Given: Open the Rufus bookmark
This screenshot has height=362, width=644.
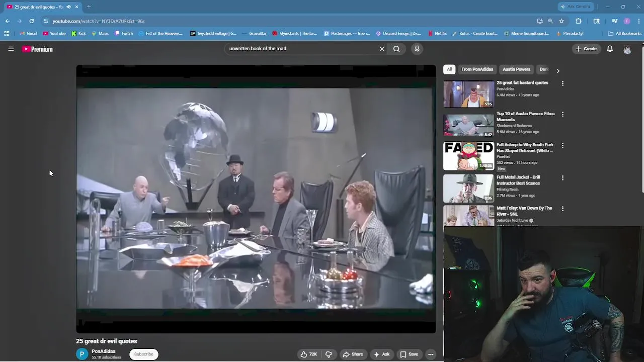Looking at the screenshot, I should [474, 34].
